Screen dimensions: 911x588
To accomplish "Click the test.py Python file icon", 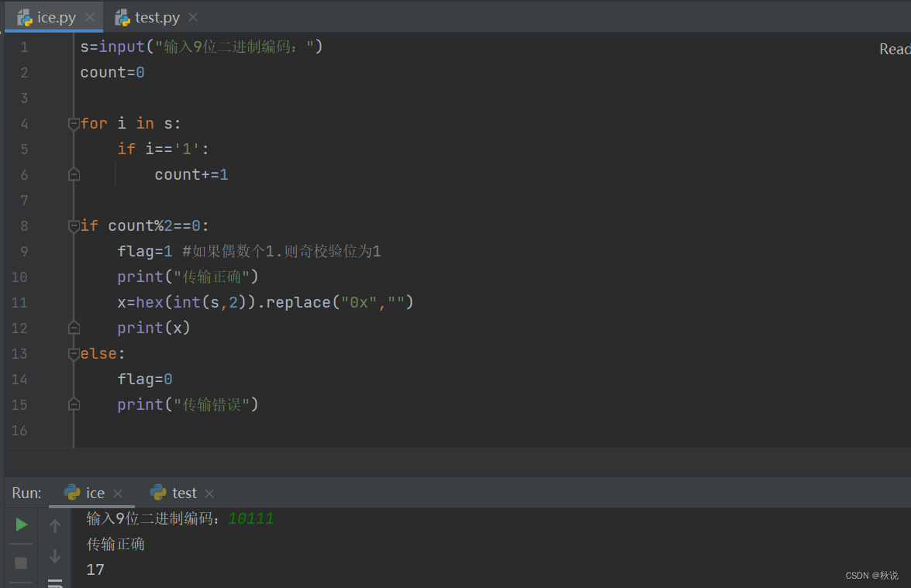I will tap(122, 18).
